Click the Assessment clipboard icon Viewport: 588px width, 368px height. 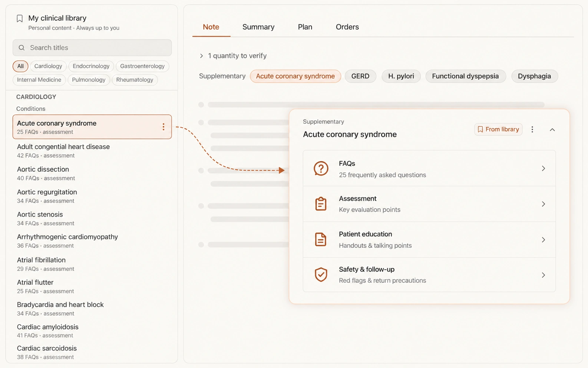(x=321, y=204)
